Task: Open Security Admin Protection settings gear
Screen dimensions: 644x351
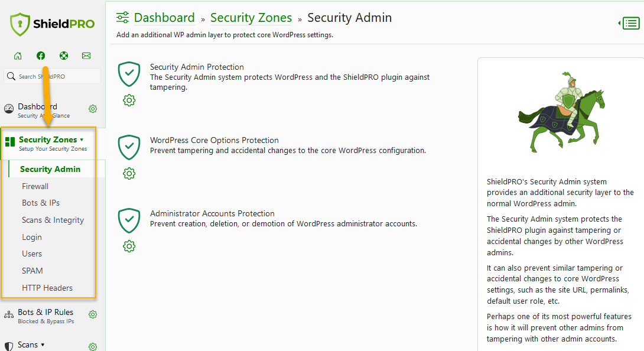Action: 129,100
